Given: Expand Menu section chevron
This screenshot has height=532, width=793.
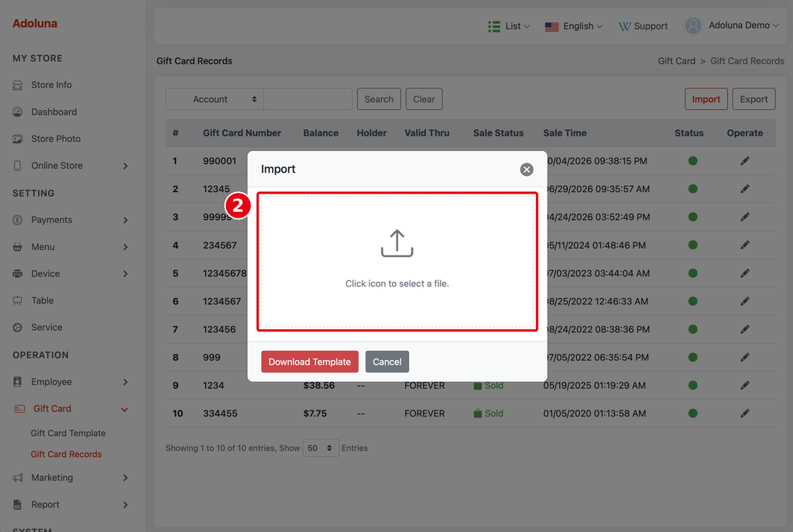Looking at the screenshot, I should point(125,247).
